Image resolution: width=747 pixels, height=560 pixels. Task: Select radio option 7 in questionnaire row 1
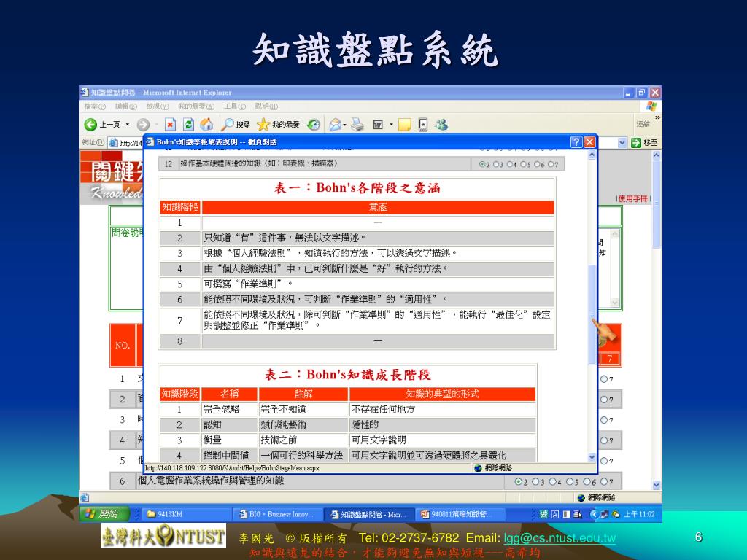[603, 379]
